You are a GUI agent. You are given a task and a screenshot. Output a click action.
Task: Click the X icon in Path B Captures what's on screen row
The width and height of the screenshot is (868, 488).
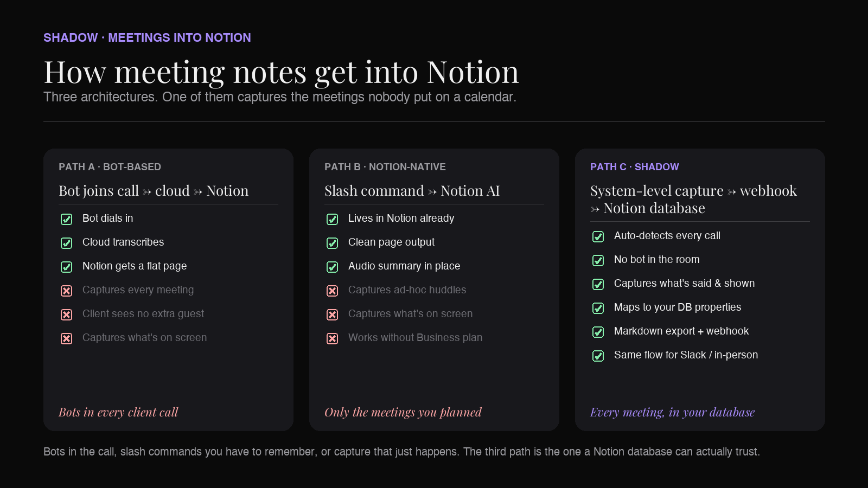coord(332,314)
